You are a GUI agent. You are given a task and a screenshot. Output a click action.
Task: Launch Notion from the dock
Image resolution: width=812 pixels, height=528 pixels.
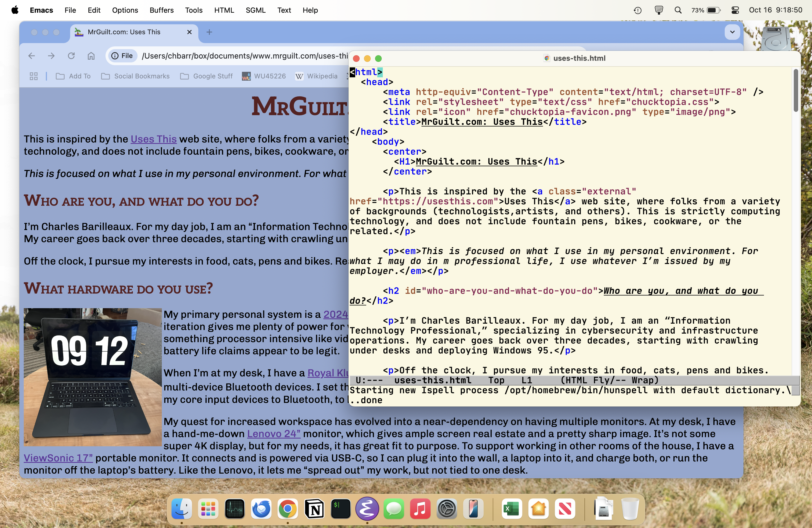pyautogui.click(x=314, y=509)
